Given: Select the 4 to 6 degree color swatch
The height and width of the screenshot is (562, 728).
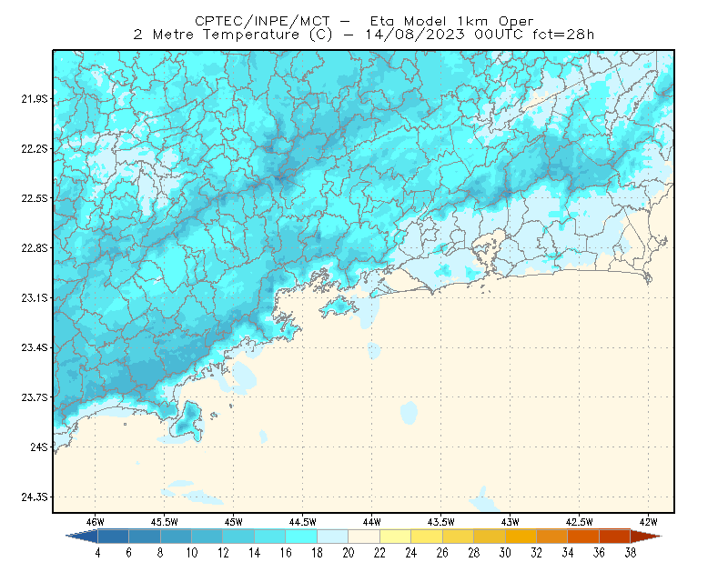Looking at the screenshot, I should 113,537.
